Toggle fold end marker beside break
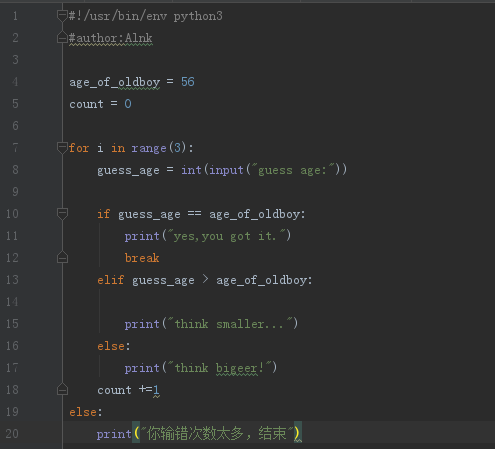 [62, 258]
